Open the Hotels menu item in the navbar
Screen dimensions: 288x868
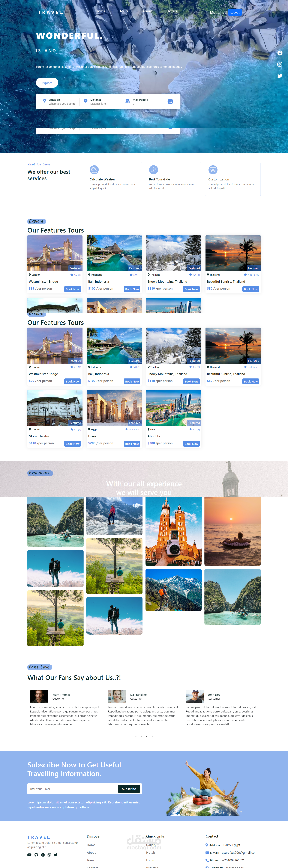(172, 11)
